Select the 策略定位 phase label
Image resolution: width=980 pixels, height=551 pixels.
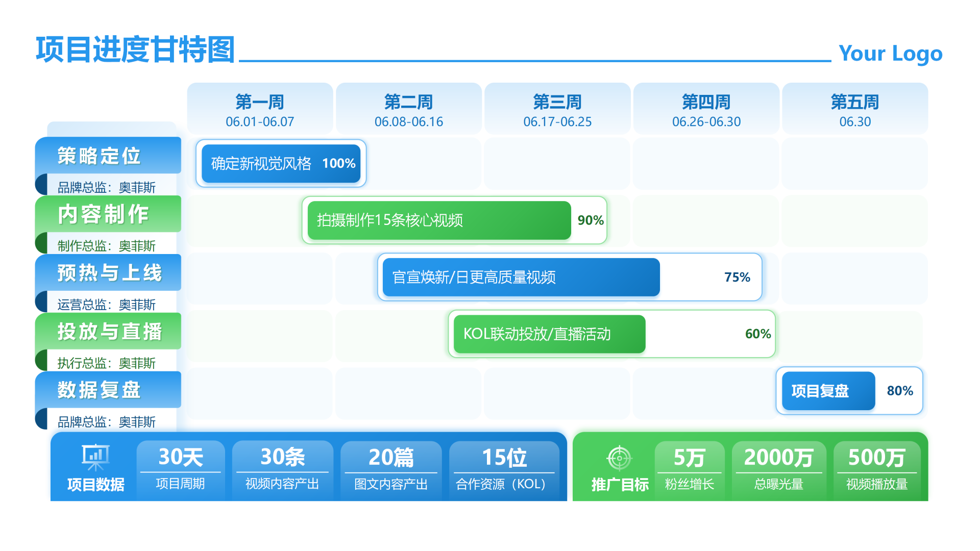(x=100, y=156)
